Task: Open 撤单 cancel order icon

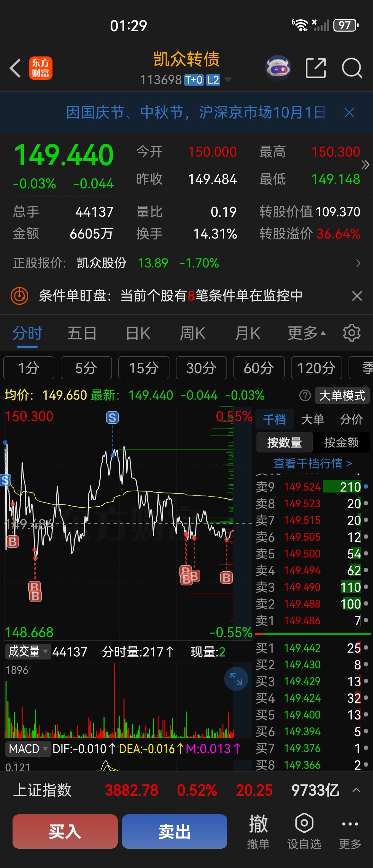Action: pyautogui.click(x=259, y=831)
